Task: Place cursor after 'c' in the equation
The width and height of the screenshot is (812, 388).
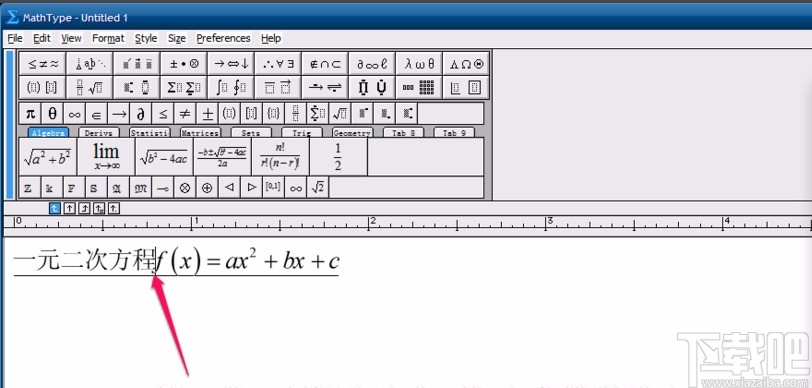Action: (x=340, y=262)
